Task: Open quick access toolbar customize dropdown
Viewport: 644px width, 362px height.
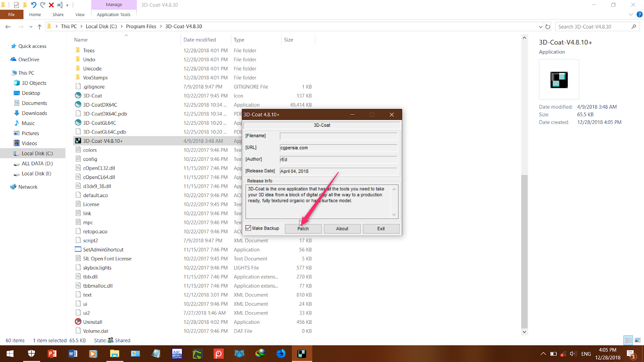Action: [67, 5]
